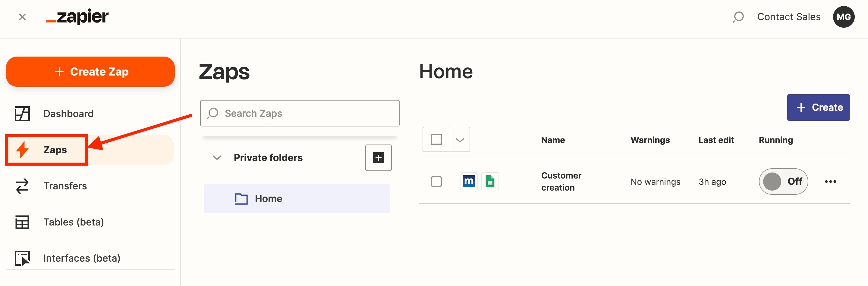Open the Contact Sales link
The image size is (868, 286).
[788, 17]
